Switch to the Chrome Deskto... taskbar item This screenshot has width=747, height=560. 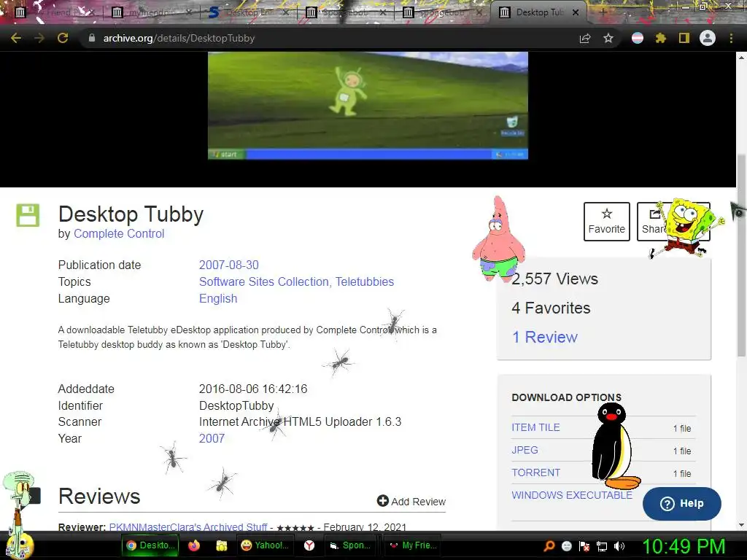(x=150, y=545)
